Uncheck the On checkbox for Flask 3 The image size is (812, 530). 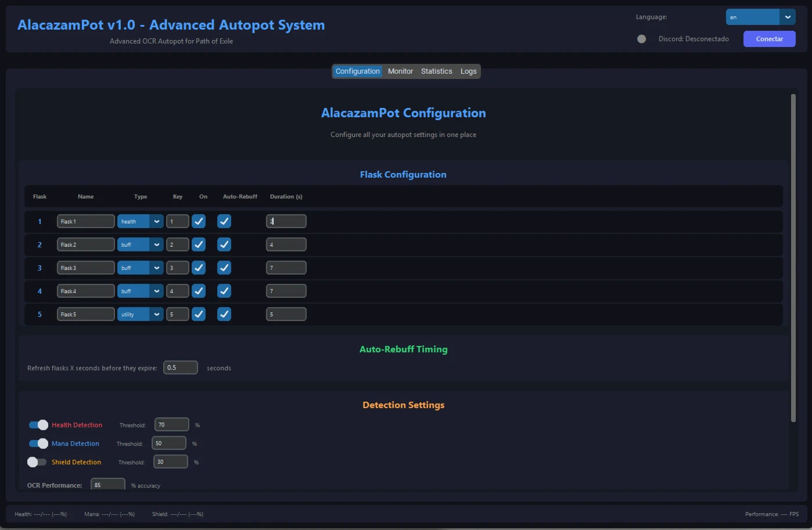click(x=199, y=268)
